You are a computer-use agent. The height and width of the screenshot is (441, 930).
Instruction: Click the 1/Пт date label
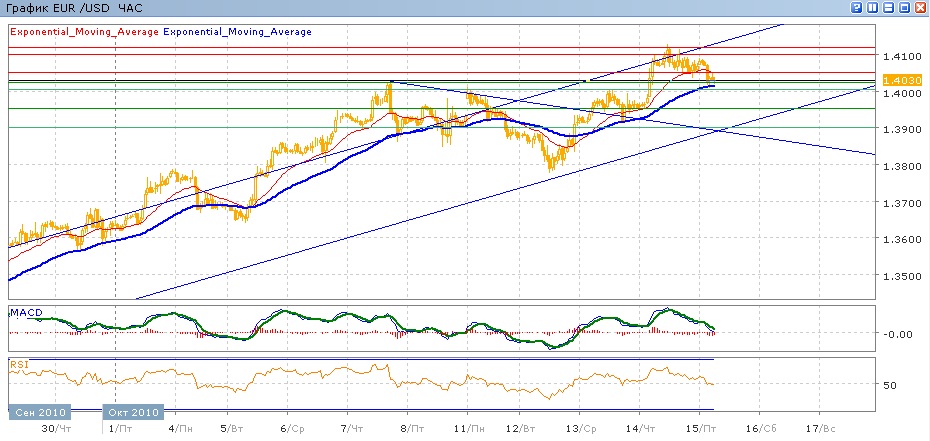click(122, 429)
